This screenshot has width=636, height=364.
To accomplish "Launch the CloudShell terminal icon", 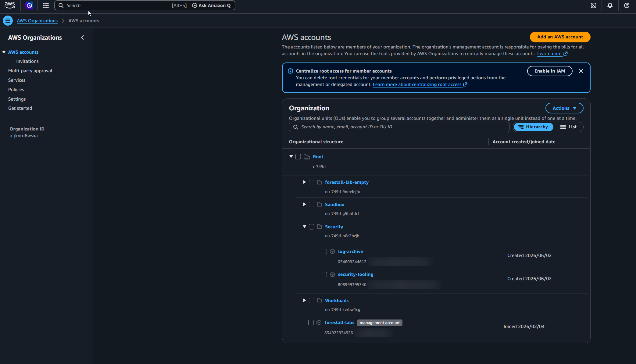I will click(x=593, y=5).
